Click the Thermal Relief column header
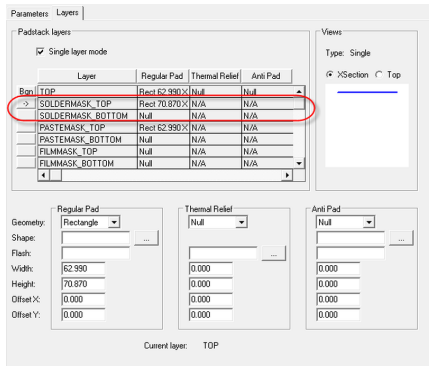This screenshot has height=371, width=430. tap(215, 76)
